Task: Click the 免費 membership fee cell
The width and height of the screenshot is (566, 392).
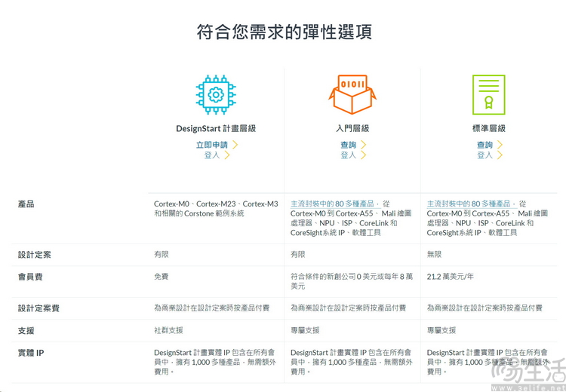Action: (161, 277)
